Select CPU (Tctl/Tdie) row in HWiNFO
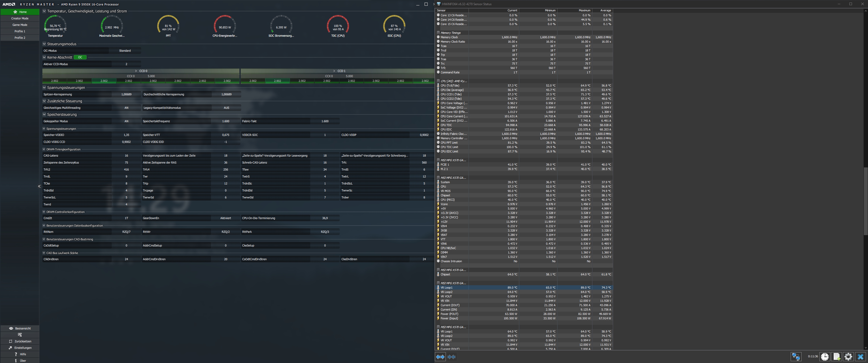Screen dimensions: 868x363 tap(524, 86)
